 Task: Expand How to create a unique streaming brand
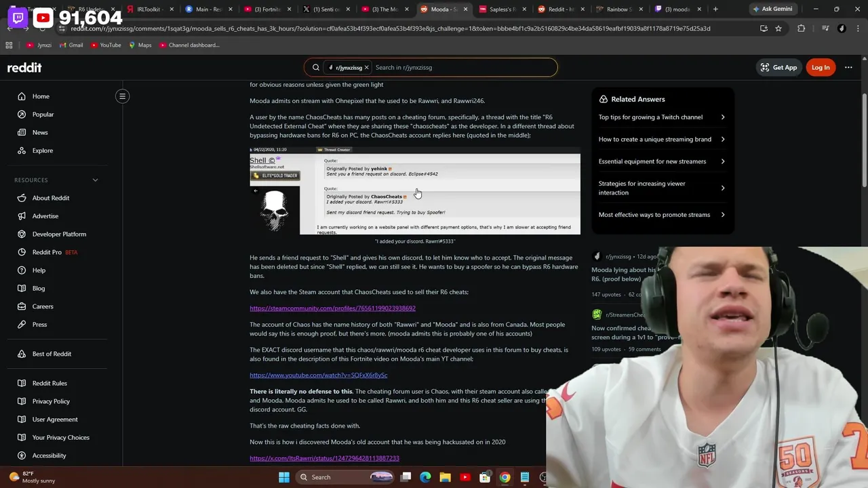(x=662, y=139)
